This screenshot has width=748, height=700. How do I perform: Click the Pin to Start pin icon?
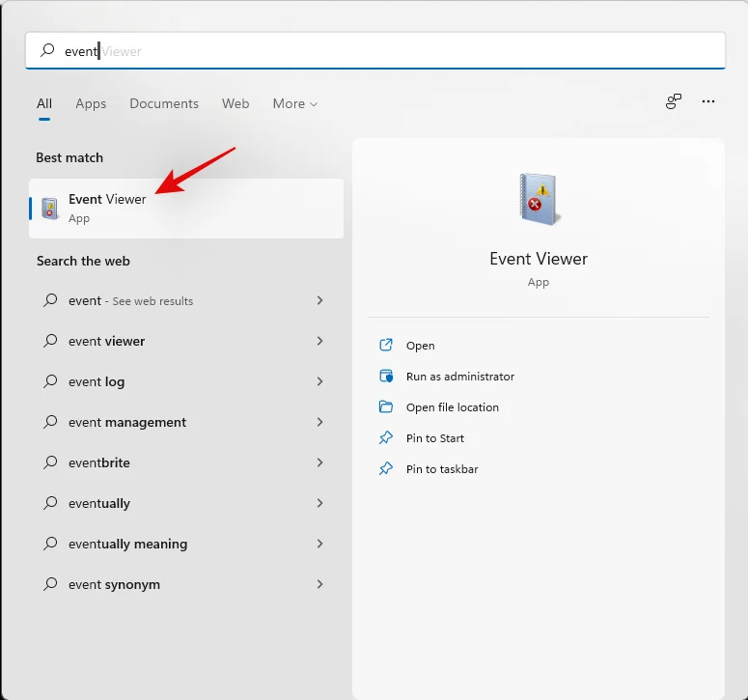(x=386, y=437)
